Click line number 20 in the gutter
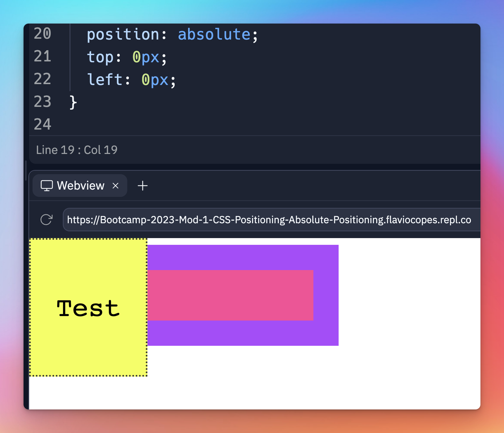The image size is (504, 433). click(x=42, y=34)
